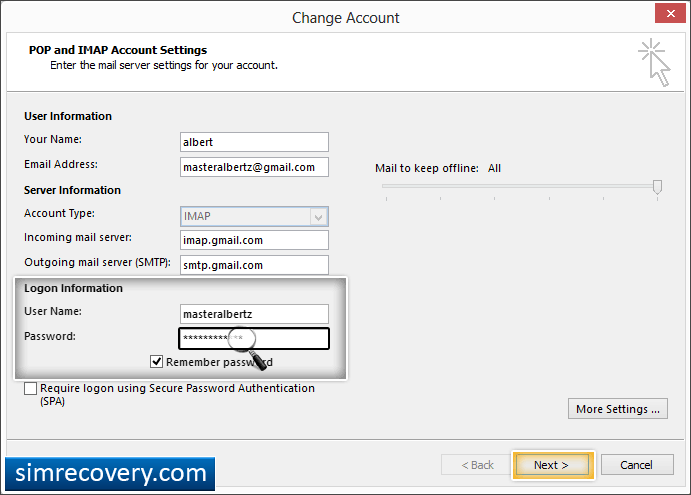Click the 'Logon Information' heading

point(74,288)
